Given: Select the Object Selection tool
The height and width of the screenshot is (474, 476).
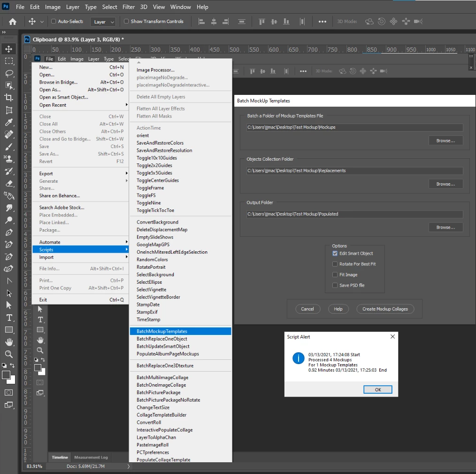Looking at the screenshot, I should [9, 85].
